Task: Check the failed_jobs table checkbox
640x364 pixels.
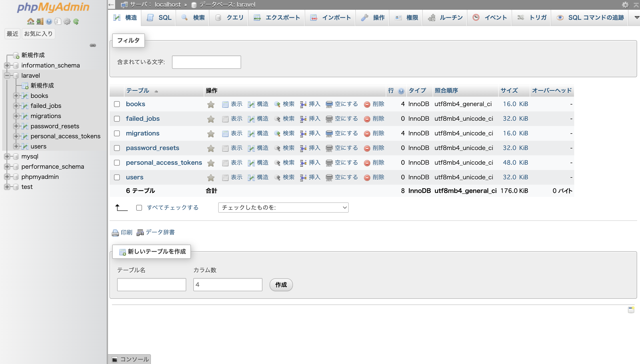Action: click(x=117, y=119)
